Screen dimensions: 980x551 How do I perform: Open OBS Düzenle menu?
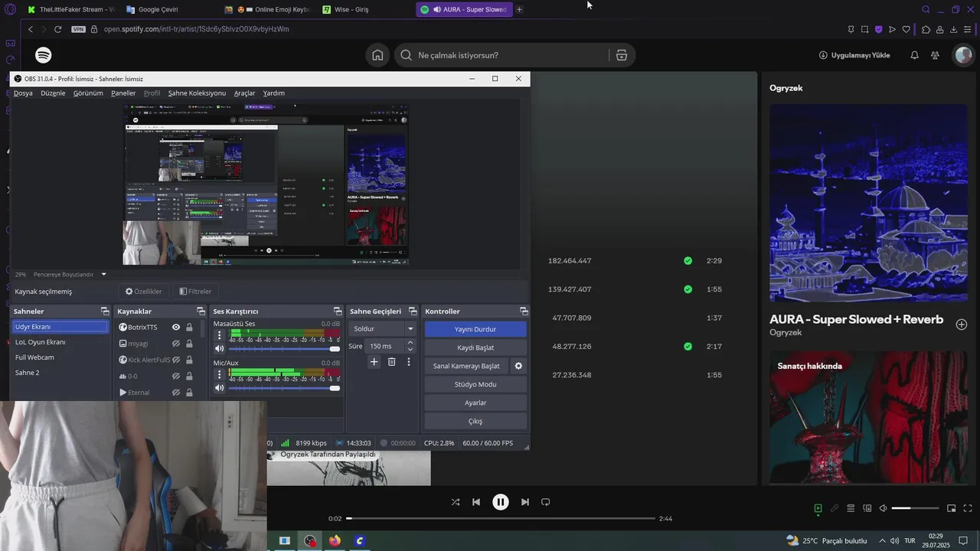pyautogui.click(x=53, y=93)
